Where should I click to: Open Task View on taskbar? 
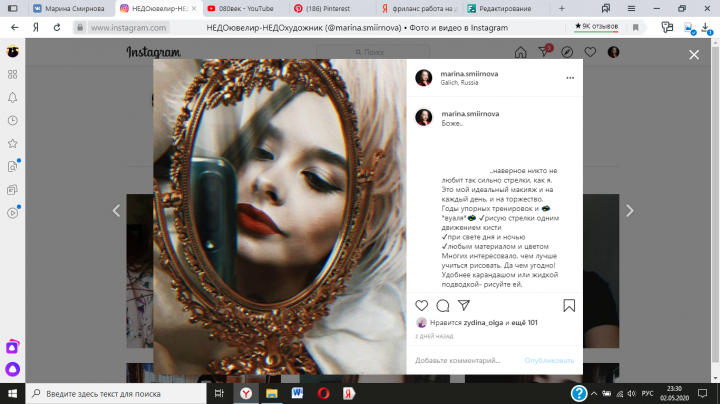pos(219,393)
